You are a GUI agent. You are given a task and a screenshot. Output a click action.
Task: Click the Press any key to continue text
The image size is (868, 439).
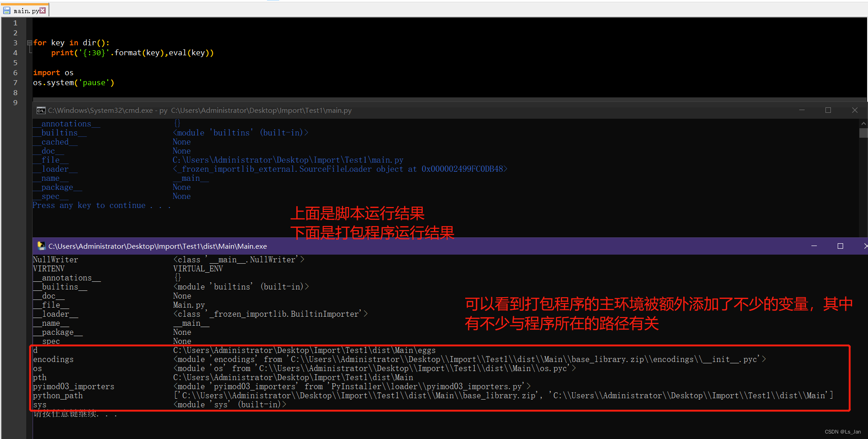click(x=101, y=205)
